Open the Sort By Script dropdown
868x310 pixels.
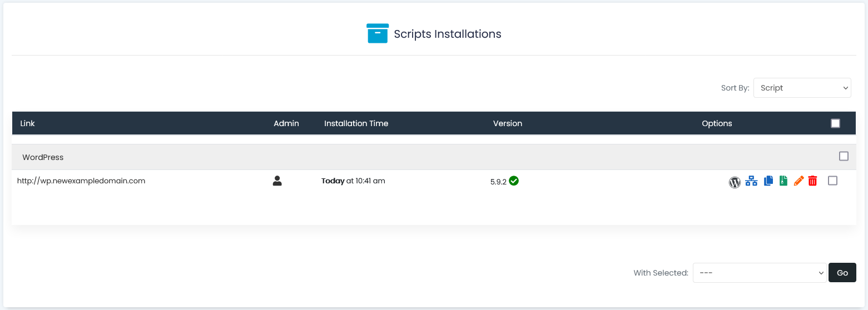coord(802,88)
